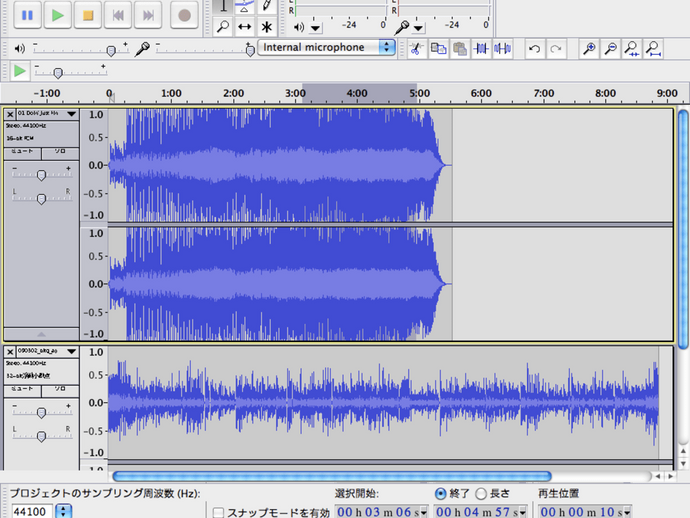Open the 再生位置 time format dropdown arrow

[x=628, y=512]
